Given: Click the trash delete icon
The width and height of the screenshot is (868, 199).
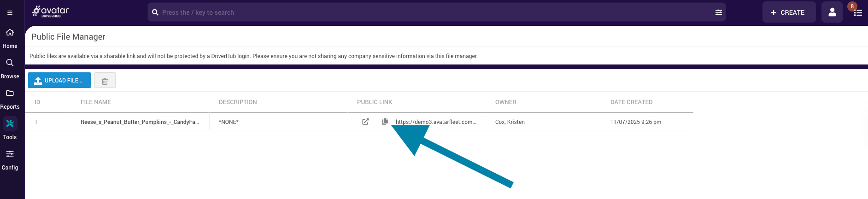Looking at the screenshot, I should click(x=105, y=81).
